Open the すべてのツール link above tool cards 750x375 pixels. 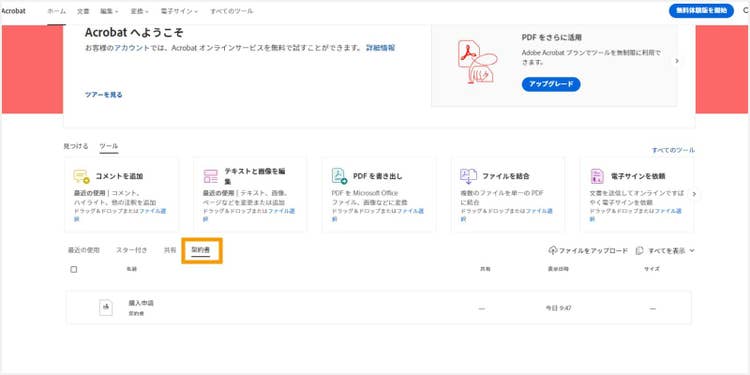[x=673, y=150]
